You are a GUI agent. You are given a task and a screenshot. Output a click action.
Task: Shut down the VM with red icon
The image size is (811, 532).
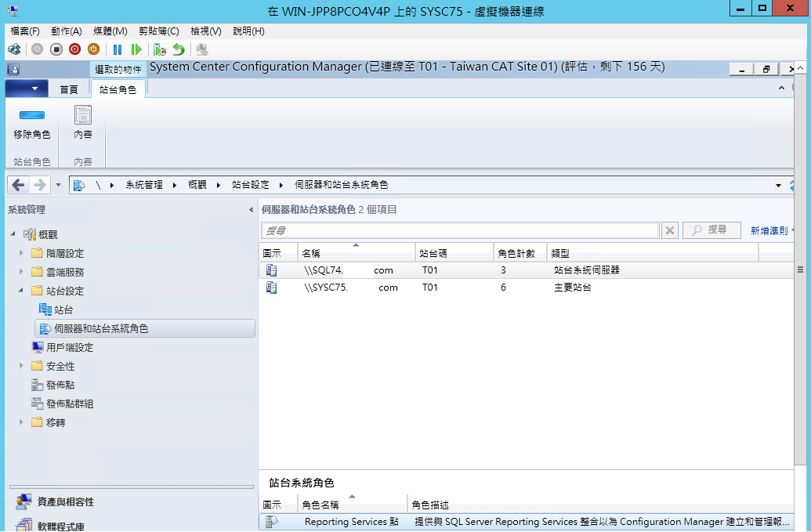75,49
